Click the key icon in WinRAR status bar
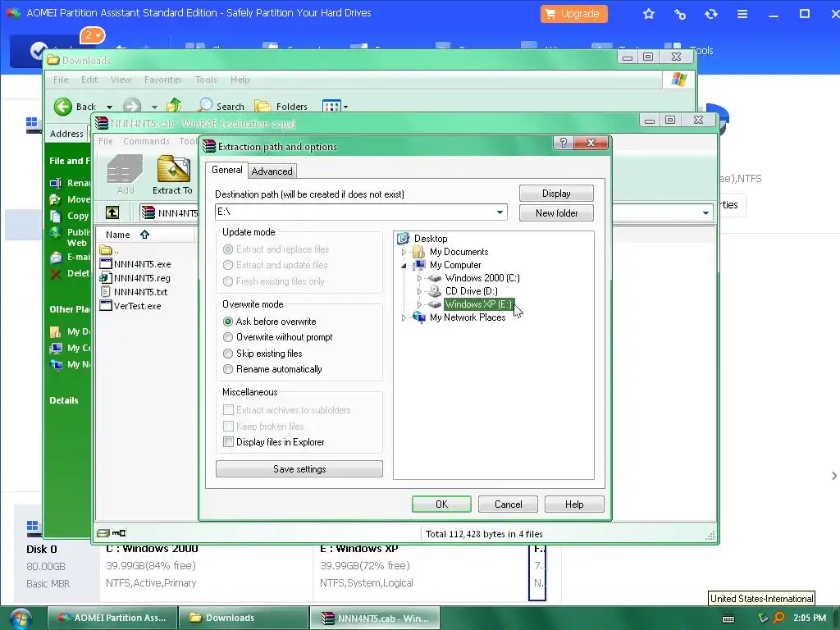This screenshot has height=630, width=840. tap(119, 533)
